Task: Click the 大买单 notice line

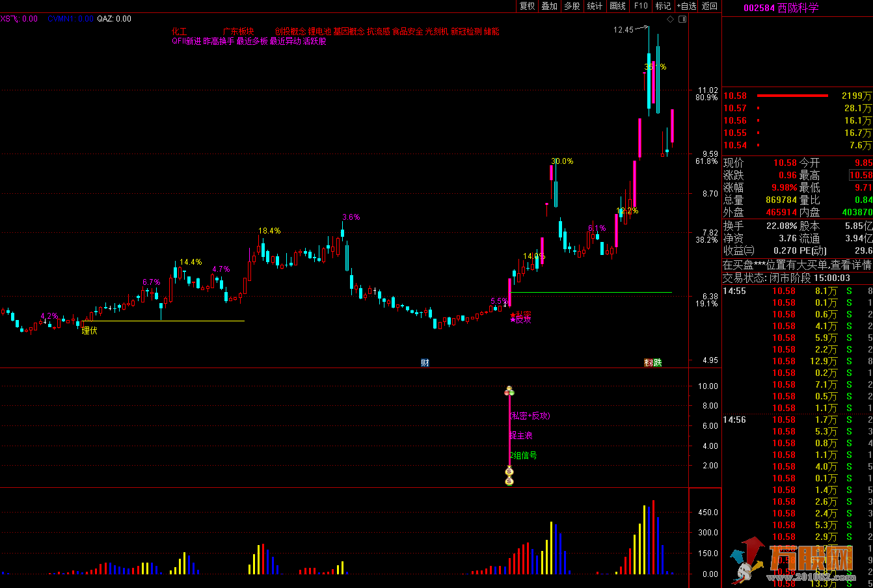Action: 798,265
